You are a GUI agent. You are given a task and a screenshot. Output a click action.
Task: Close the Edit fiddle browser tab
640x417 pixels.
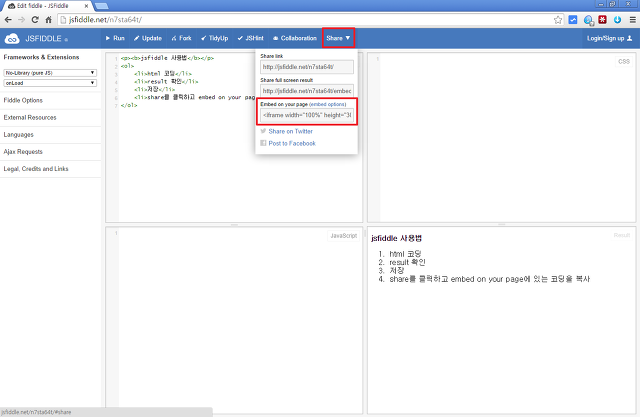[x=86, y=6]
